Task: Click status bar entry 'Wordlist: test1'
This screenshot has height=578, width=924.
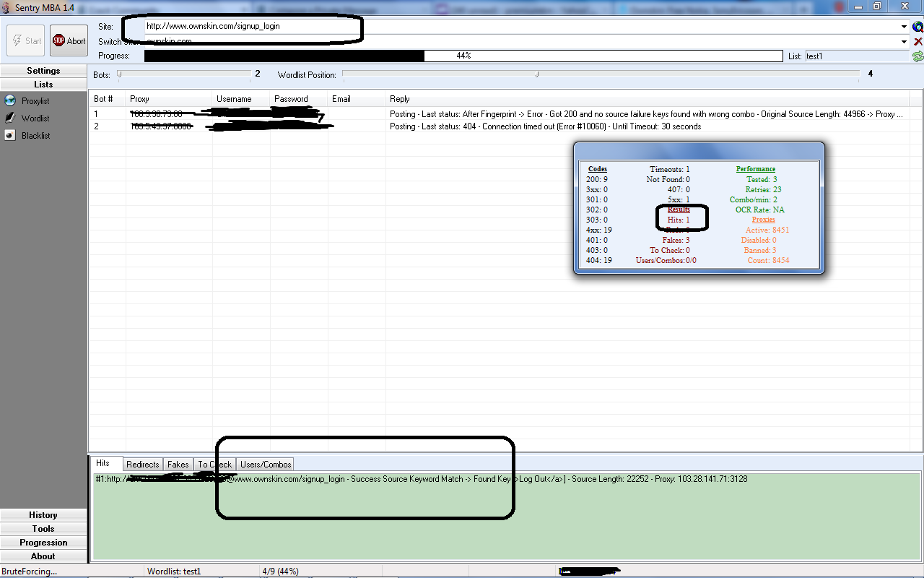Action: pyautogui.click(x=174, y=571)
